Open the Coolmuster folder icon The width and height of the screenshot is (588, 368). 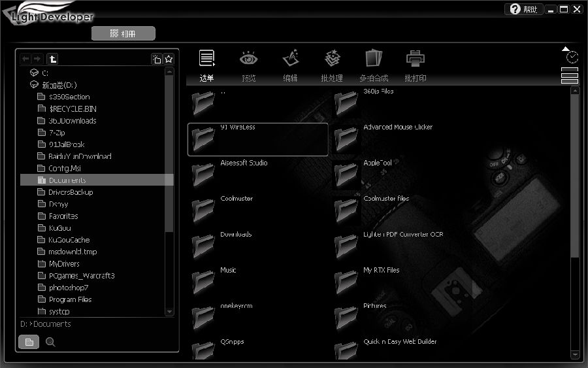pos(203,210)
